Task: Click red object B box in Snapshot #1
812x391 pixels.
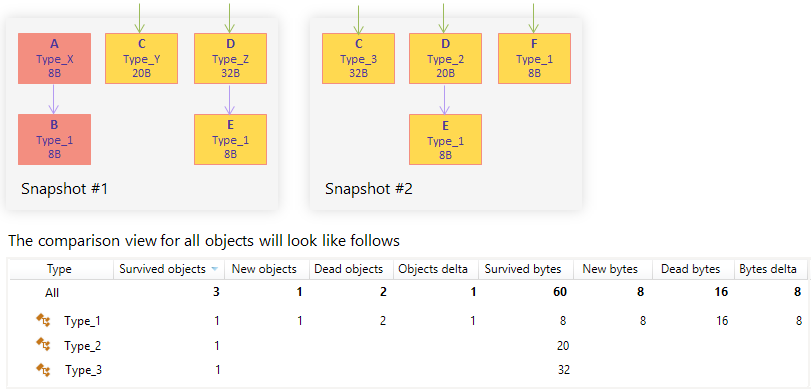Action: coord(54,139)
